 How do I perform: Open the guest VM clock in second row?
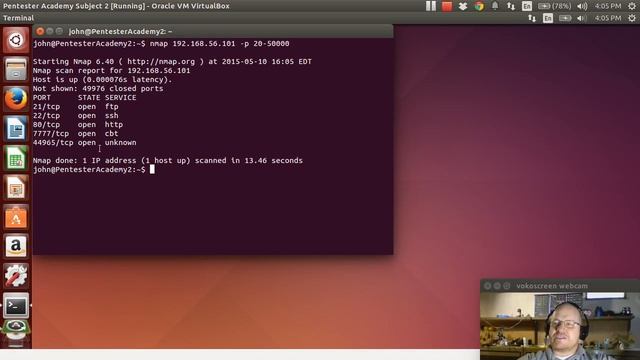coord(608,18)
